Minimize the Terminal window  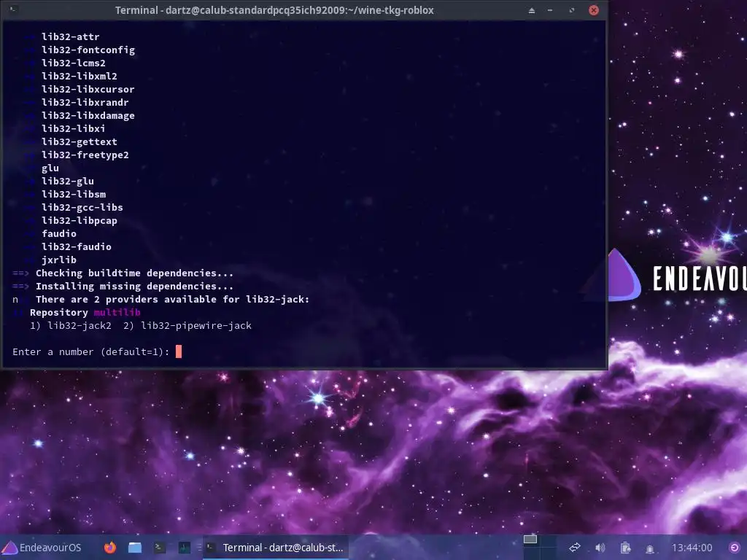550,10
